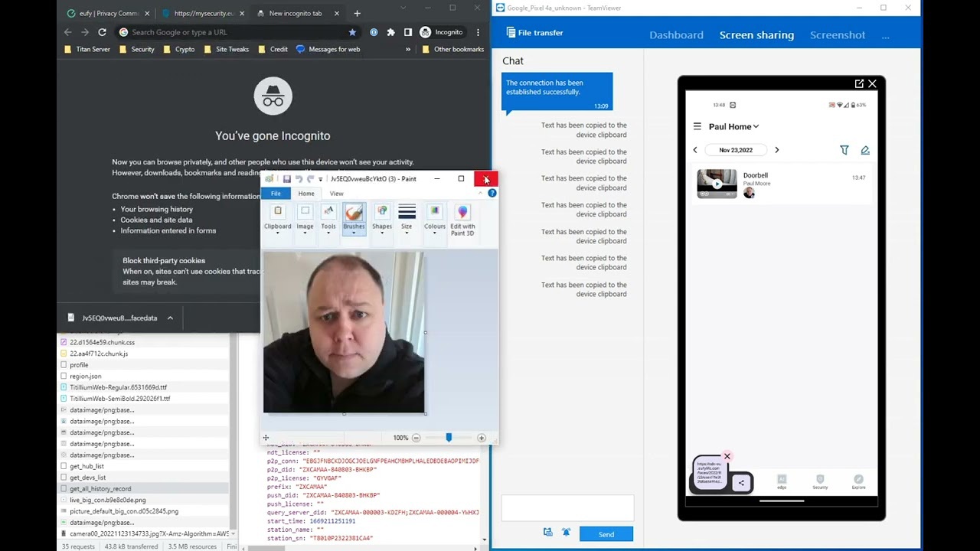Screen dimensions: 980x551
Task: Open the Crypto bookmark folder
Action: pos(178,49)
